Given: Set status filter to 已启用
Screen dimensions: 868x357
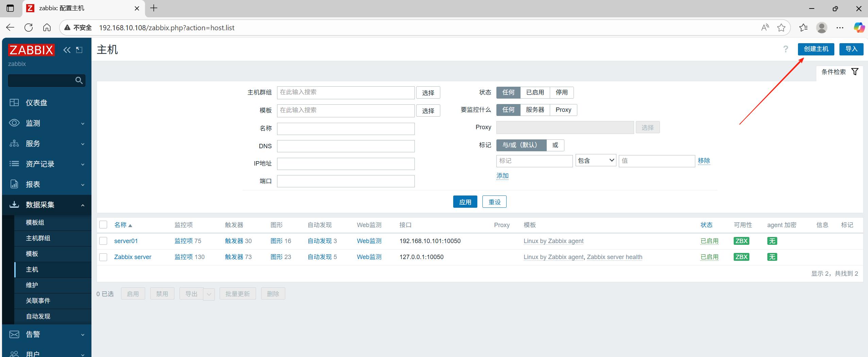Looking at the screenshot, I should [x=535, y=92].
